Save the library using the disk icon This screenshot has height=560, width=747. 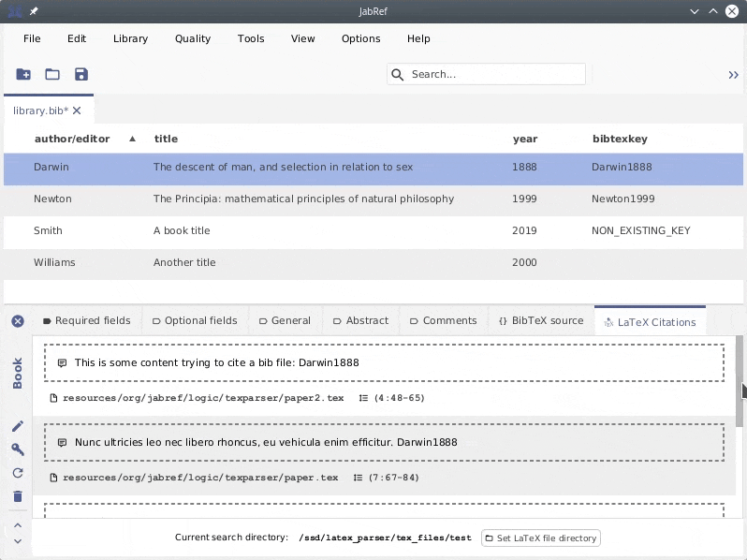(x=81, y=75)
